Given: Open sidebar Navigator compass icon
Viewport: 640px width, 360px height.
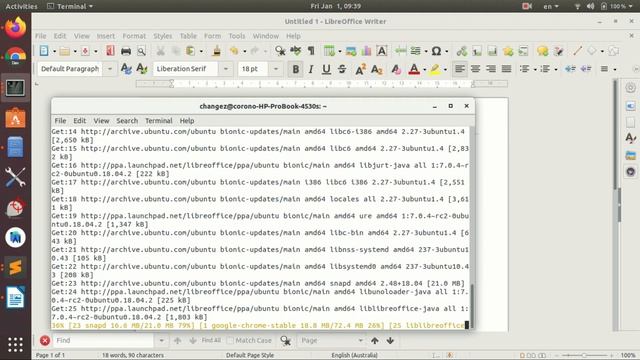Looking at the screenshot, I should click(631, 172).
